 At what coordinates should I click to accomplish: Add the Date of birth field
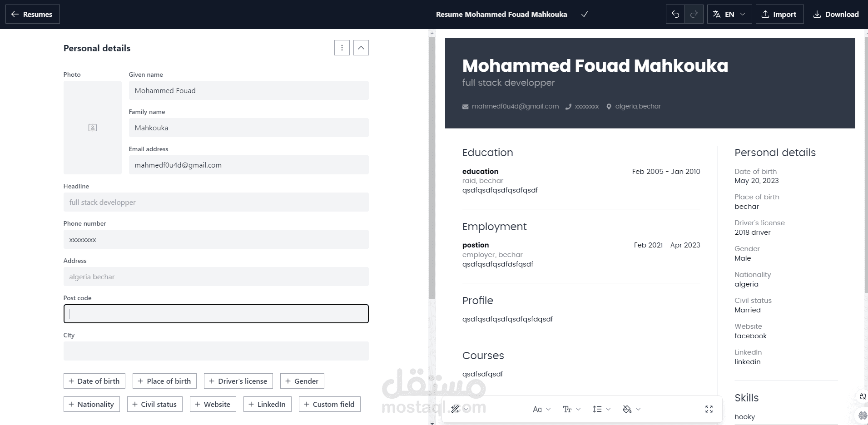94,381
